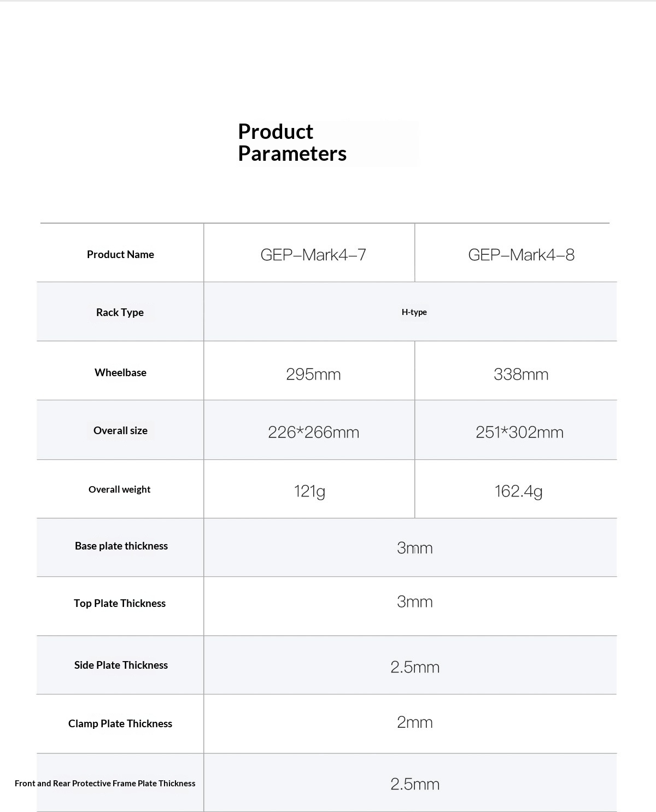Click the 162.4g weight value
This screenshot has width=656, height=812.
518,491
